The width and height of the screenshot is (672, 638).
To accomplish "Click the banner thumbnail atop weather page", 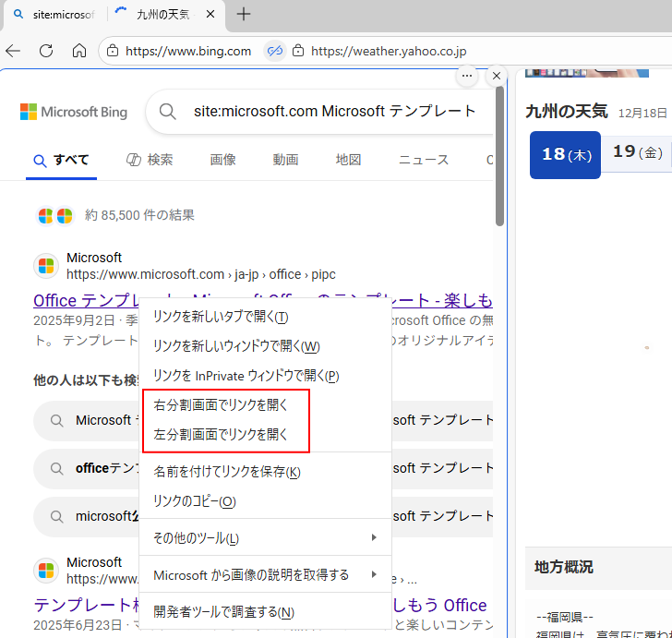I will click(x=587, y=73).
